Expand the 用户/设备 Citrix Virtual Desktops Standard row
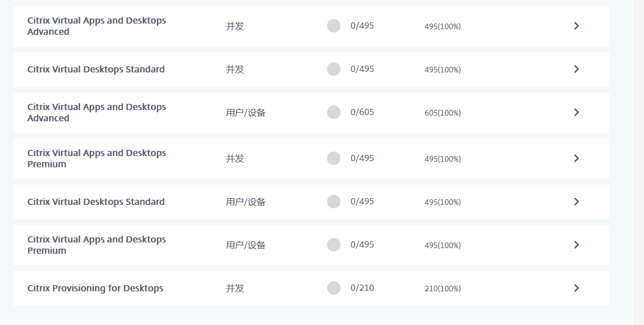Image resolution: width=644 pixels, height=325 pixels. tap(576, 202)
